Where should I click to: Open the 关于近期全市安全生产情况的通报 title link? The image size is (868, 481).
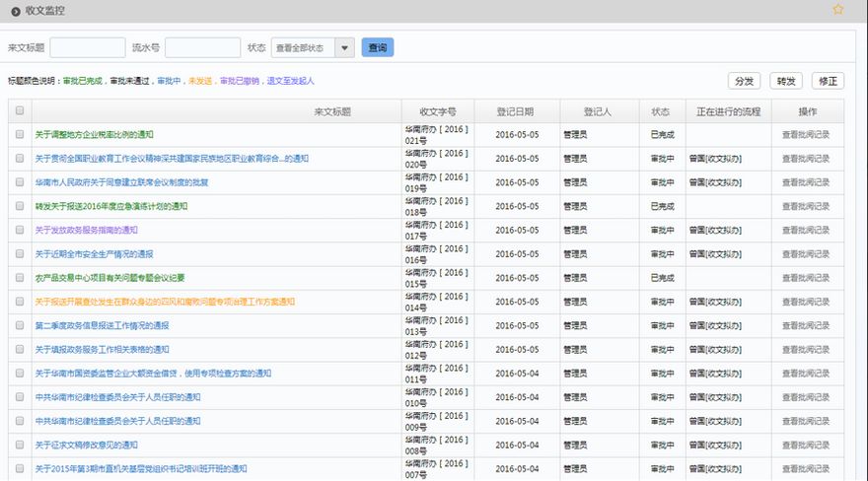[x=94, y=254]
